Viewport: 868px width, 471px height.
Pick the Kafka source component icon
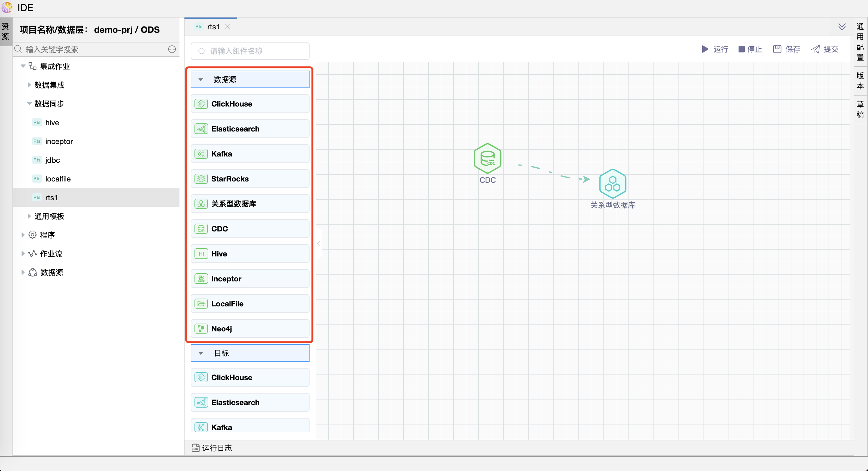(201, 154)
